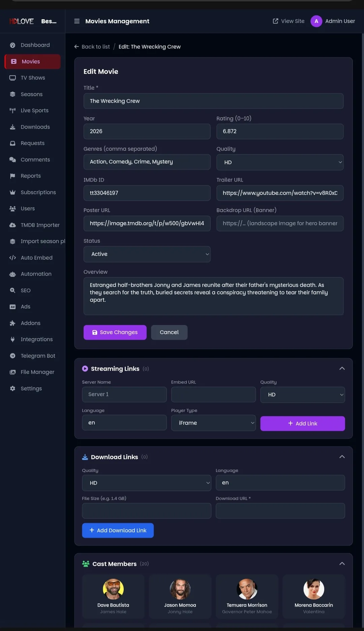
Task: Click the Telegram Bot icon
Action: click(x=12, y=356)
